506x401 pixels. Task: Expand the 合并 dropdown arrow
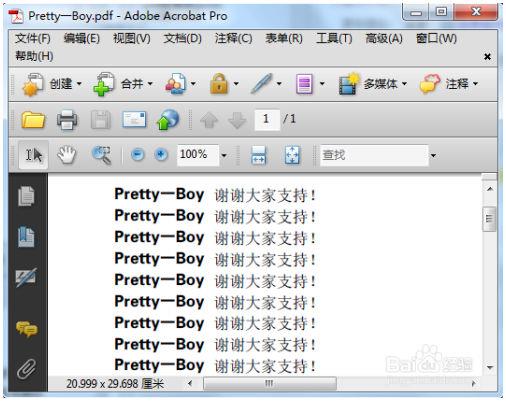150,84
